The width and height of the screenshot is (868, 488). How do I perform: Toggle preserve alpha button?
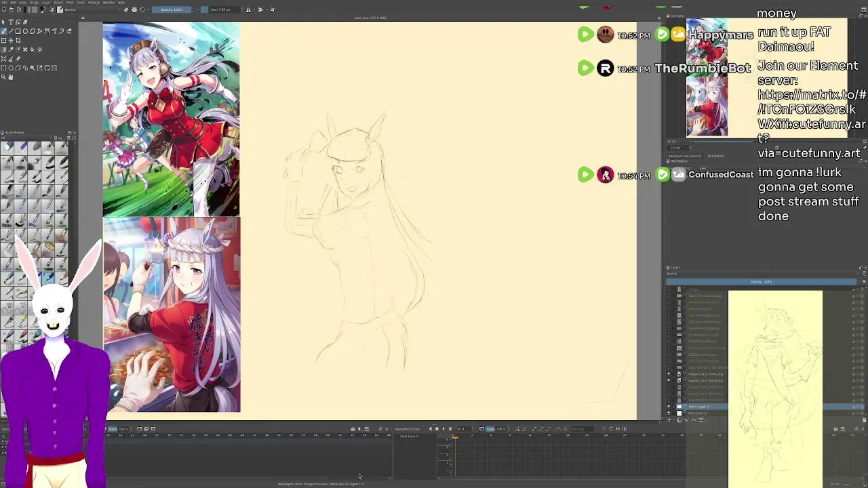[x=134, y=9]
